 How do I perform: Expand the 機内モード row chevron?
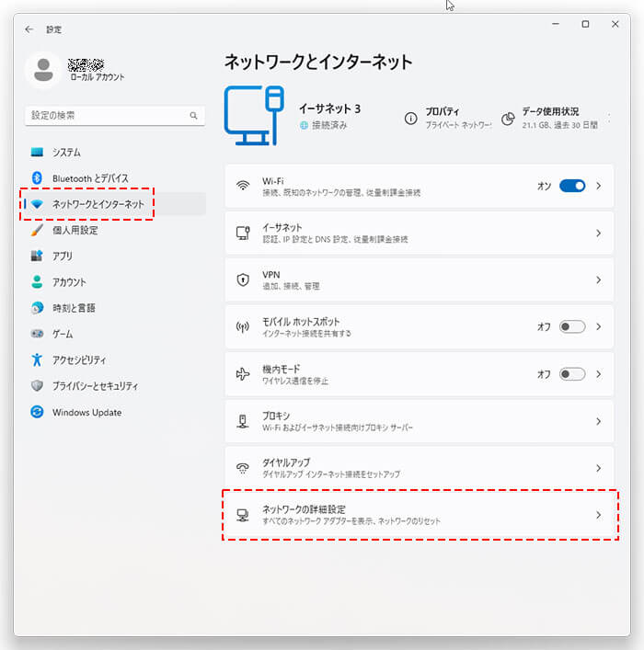click(x=598, y=374)
